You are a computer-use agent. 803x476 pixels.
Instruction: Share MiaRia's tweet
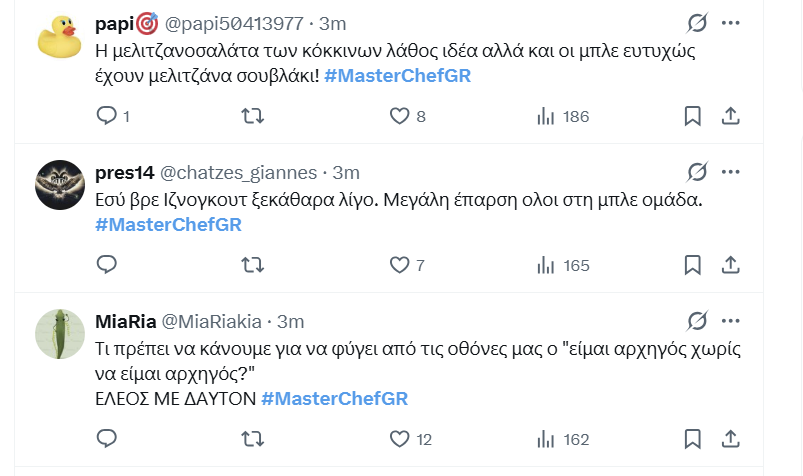[731, 439]
